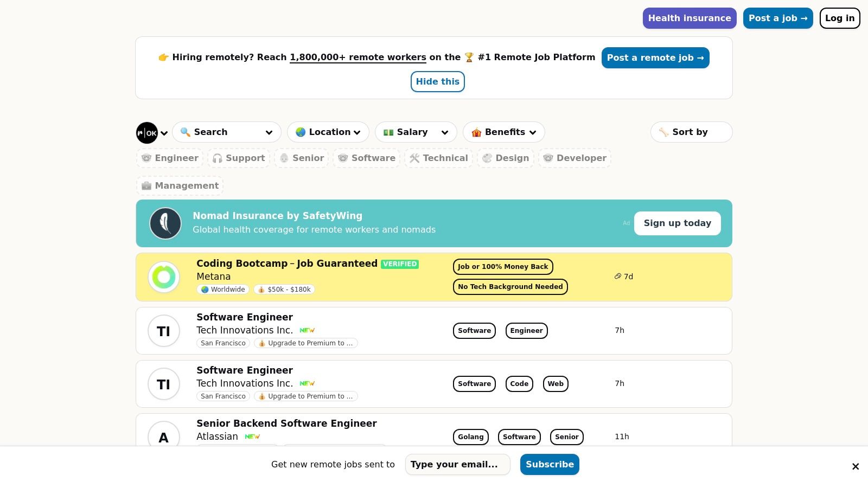Image resolution: width=868 pixels, height=488 pixels.
Task: Open the Benefits dropdown
Action: click(x=503, y=132)
